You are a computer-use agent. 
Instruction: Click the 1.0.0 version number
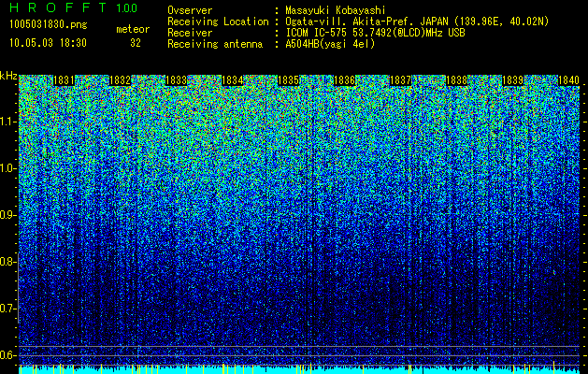127,7
